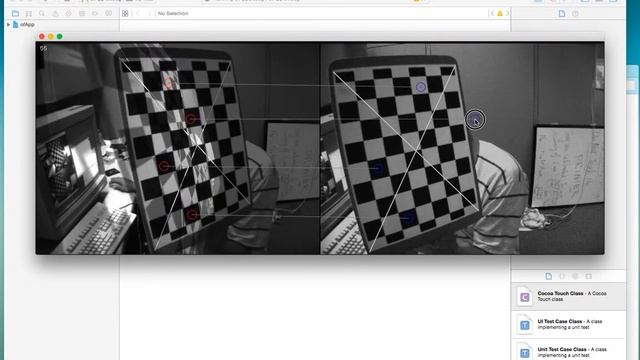Open the Project navigator folder icon
The width and height of the screenshot is (640, 360).
(x=15, y=13)
